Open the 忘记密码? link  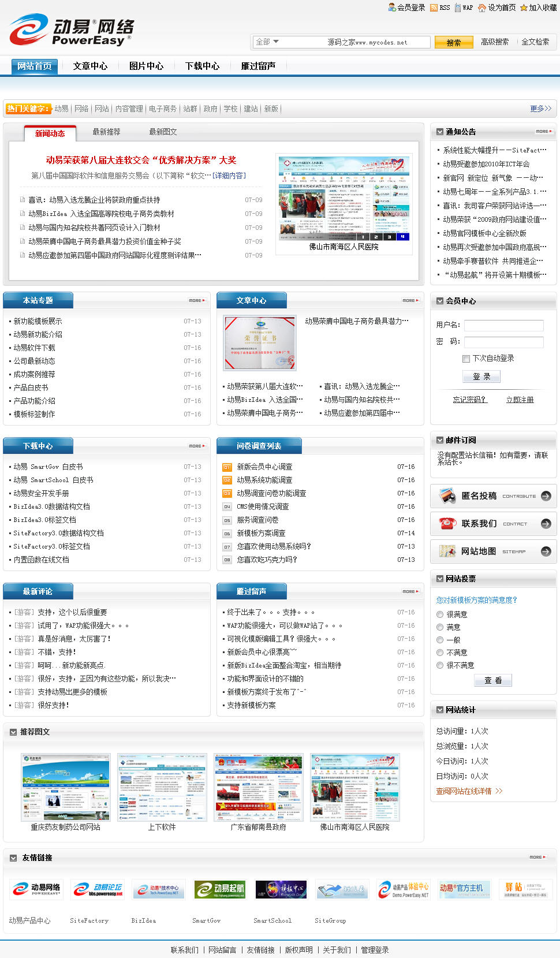pos(470,400)
